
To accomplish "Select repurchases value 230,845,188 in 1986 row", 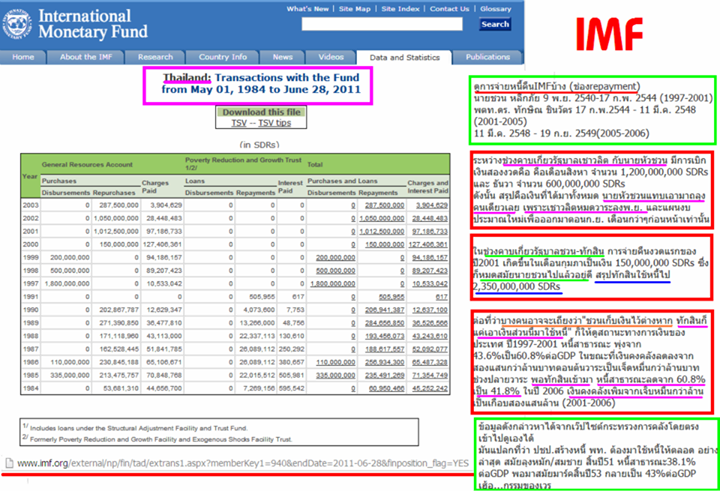I will click(x=119, y=362).
